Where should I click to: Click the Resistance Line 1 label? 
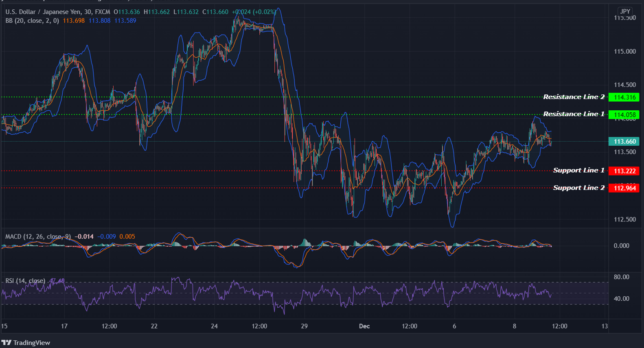pyautogui.click(x=574, y=114)
